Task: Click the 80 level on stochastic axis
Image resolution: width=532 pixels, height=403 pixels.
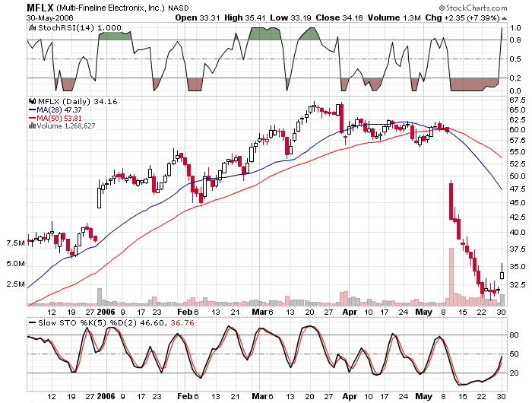Action: coord(515,335)
